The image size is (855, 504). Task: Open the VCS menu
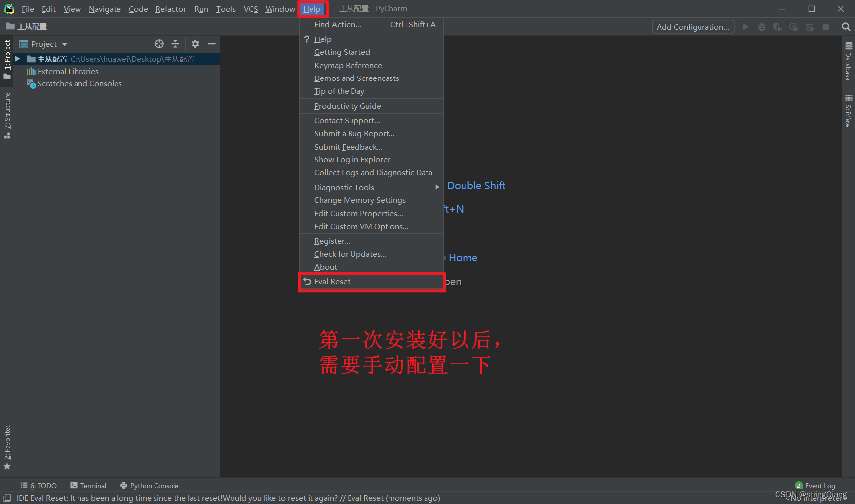pyautogui.click(x=251, y=9)
